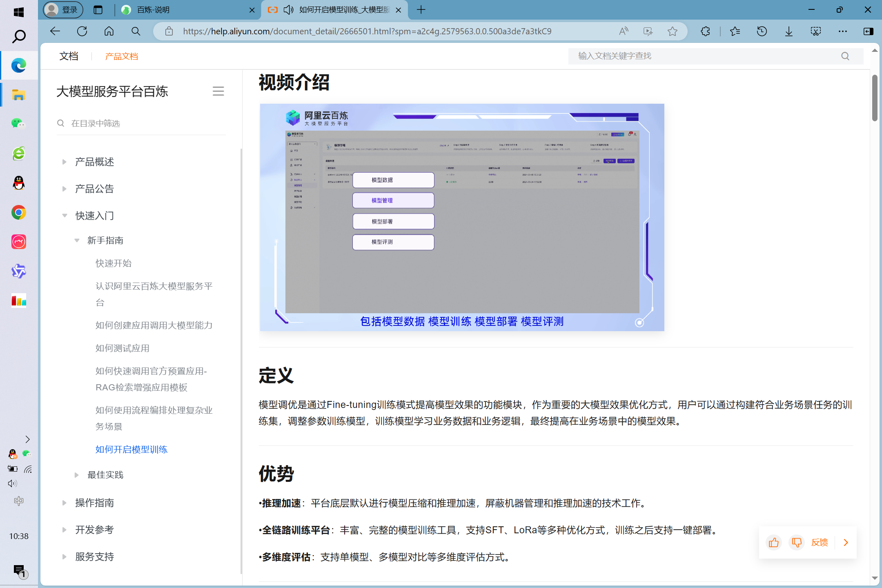Open Windows Start menu
The image size is (882, 588).
(19, 12)
